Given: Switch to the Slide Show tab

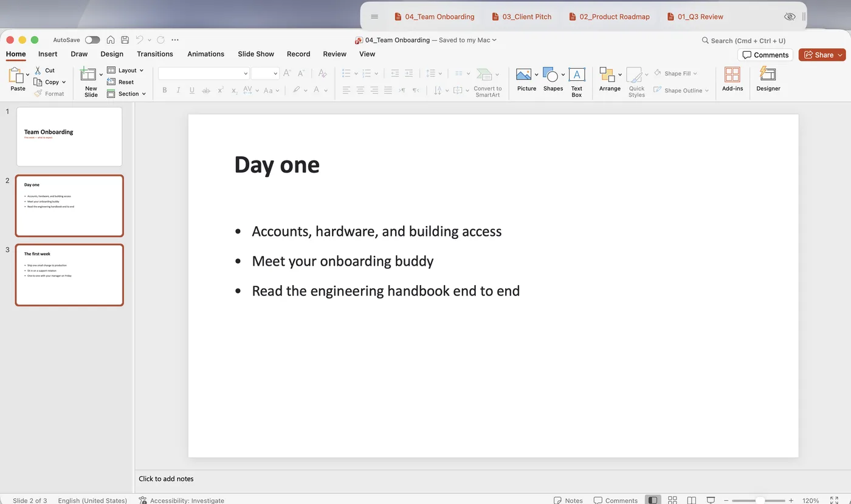Looking at the screenshot, I should (x=256, y=54).
